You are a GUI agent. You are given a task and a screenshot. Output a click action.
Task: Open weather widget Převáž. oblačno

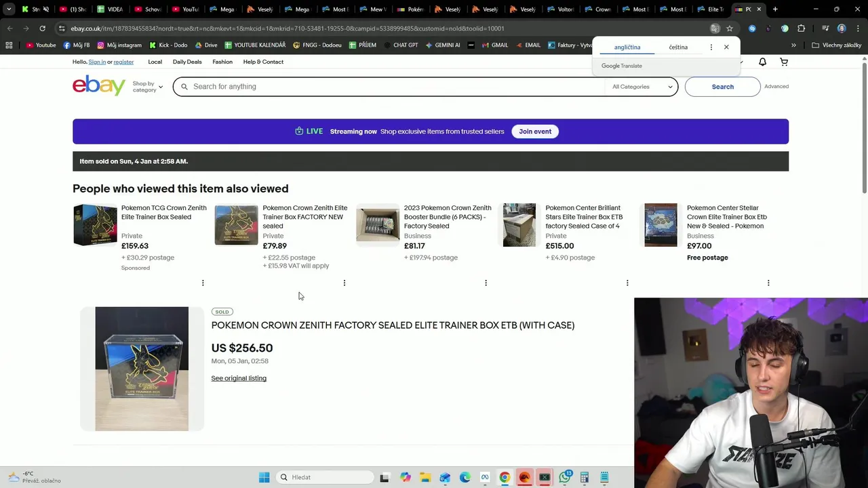(x=33, y=477)
